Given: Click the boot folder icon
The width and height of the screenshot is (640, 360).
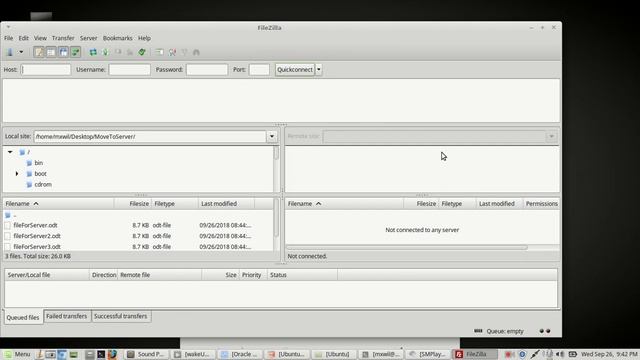Looking at the screenshot, I should coord(29,174).
